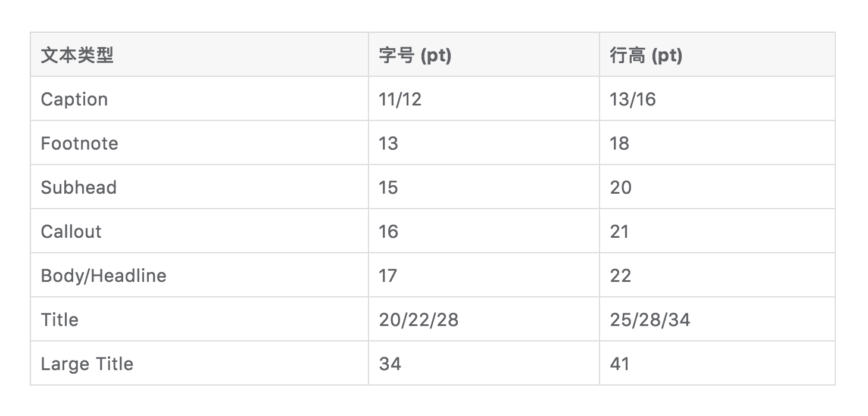Click the 字号 (pt) column header
The height and width of the screenshot is (416, 868).
pyautogui.click(x=415, y=55)
